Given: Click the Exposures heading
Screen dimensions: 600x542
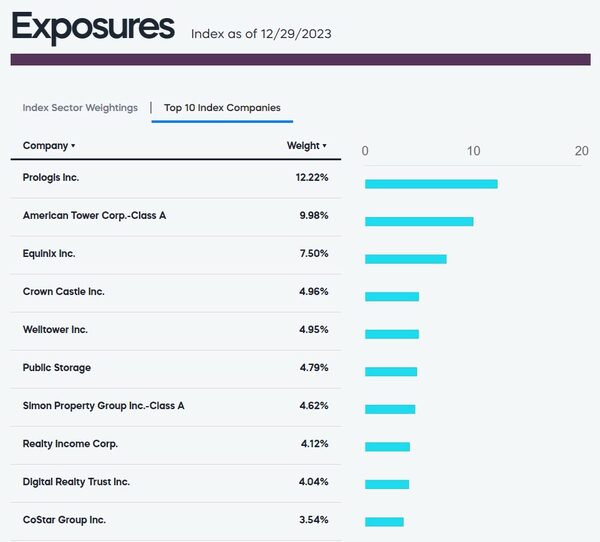Looking at the screenshot, I should (x=93, y=28).
